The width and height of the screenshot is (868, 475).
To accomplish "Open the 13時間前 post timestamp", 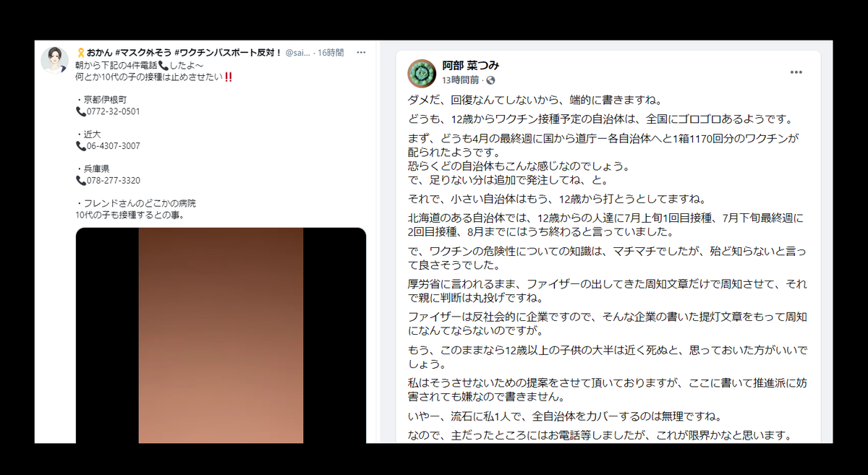I will pyautogui.click(x=461, y=80).
